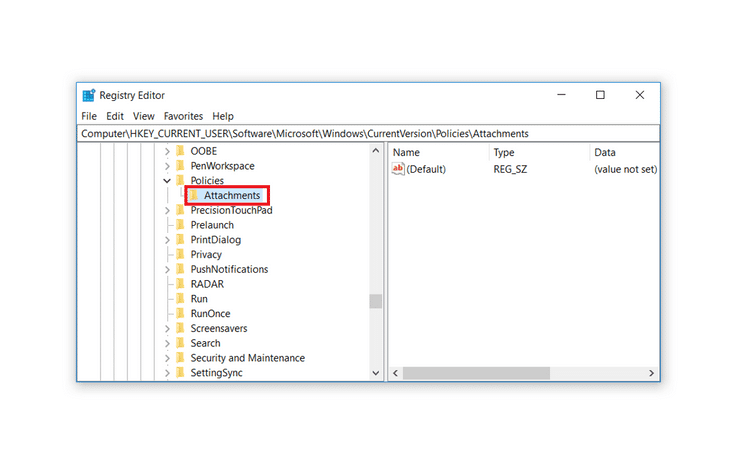This screenshot has width=750, height=469.
Task: Open the View menu
Action: (x=143, y=116)
